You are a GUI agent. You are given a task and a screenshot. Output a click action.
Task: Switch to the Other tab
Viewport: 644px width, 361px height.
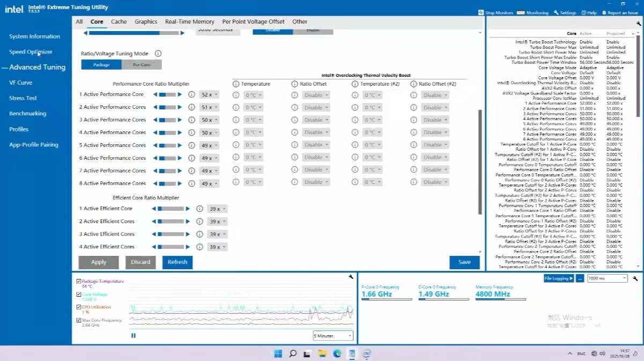(x=300, y=21)
